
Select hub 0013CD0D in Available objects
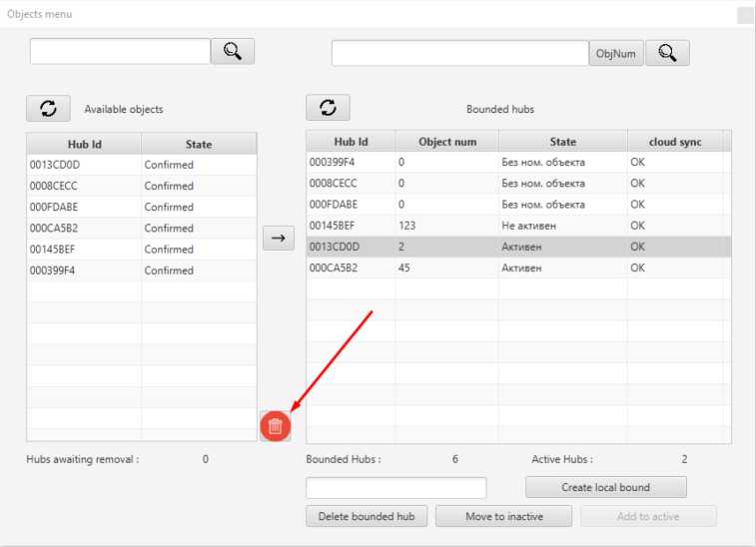[84, 165]
